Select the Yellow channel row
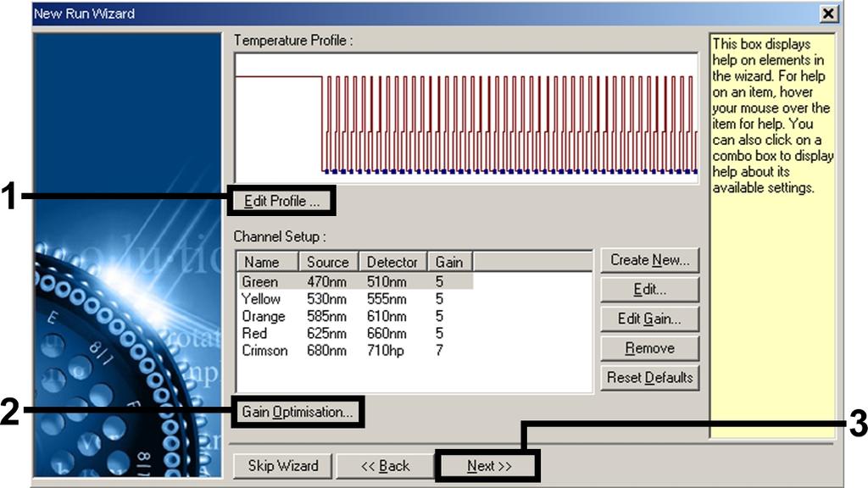The image size is (868, 488). click(355, 299)
